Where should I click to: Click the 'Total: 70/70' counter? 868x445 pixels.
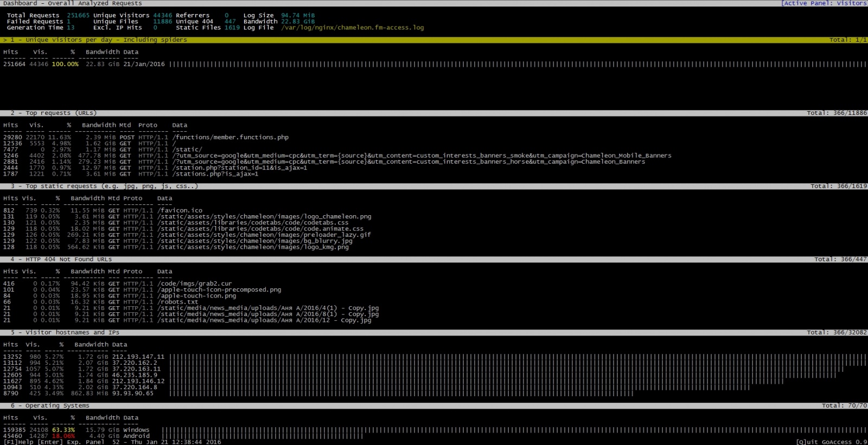844,406
